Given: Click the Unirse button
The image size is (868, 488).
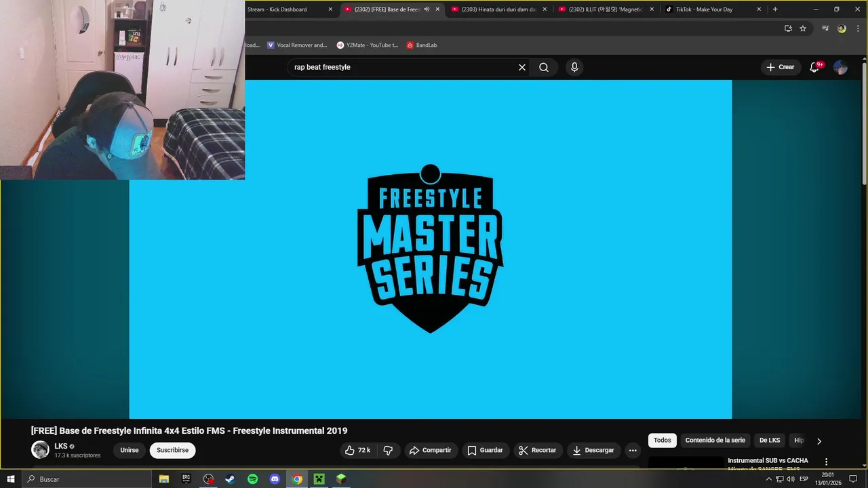Looking at the screenshot, I should point(130,450).
